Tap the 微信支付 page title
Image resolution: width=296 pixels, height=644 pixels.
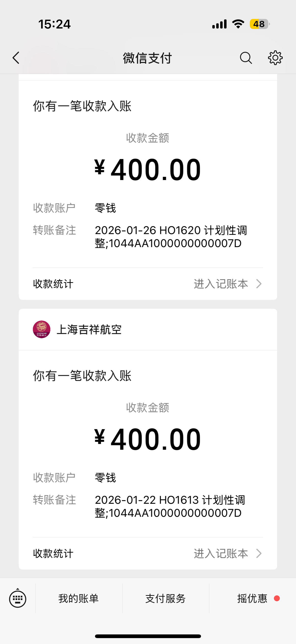tap(147, 58)
